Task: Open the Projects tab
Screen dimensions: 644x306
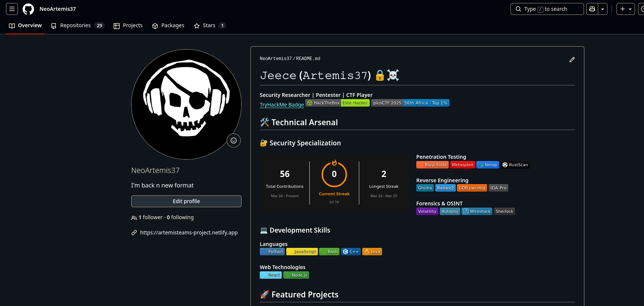Action: tap(128, 25)
